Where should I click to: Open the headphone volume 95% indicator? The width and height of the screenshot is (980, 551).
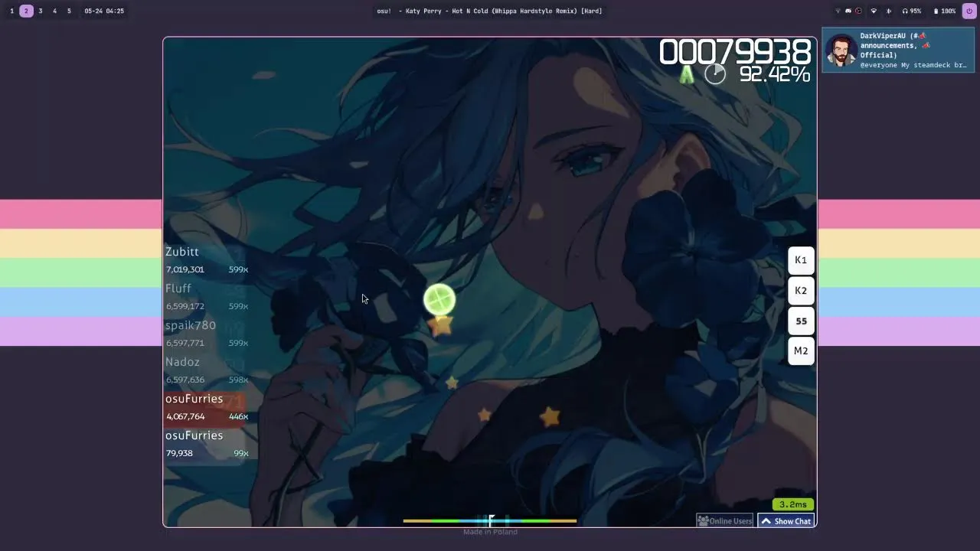click(x=911, y=11)
